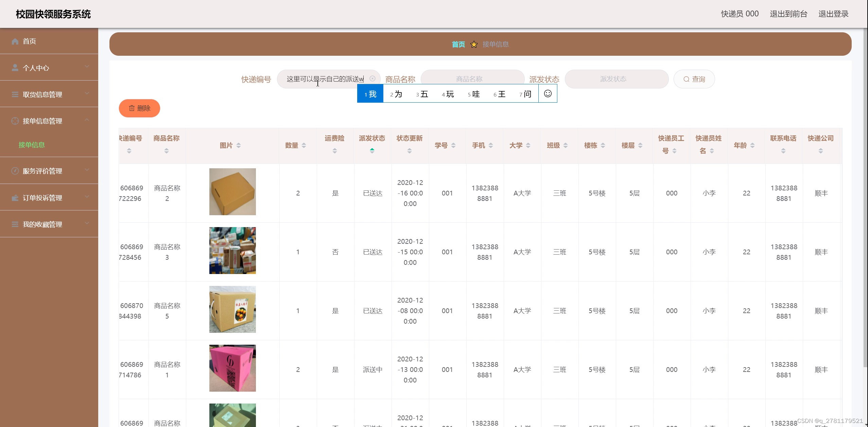Click the home icon next to 首页 in sidebar

click(x=15, y=41)
